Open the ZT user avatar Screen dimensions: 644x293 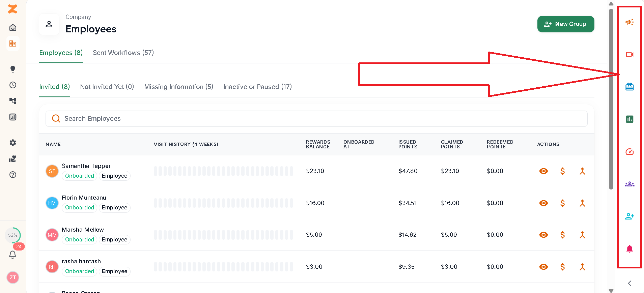click(13, 277)
